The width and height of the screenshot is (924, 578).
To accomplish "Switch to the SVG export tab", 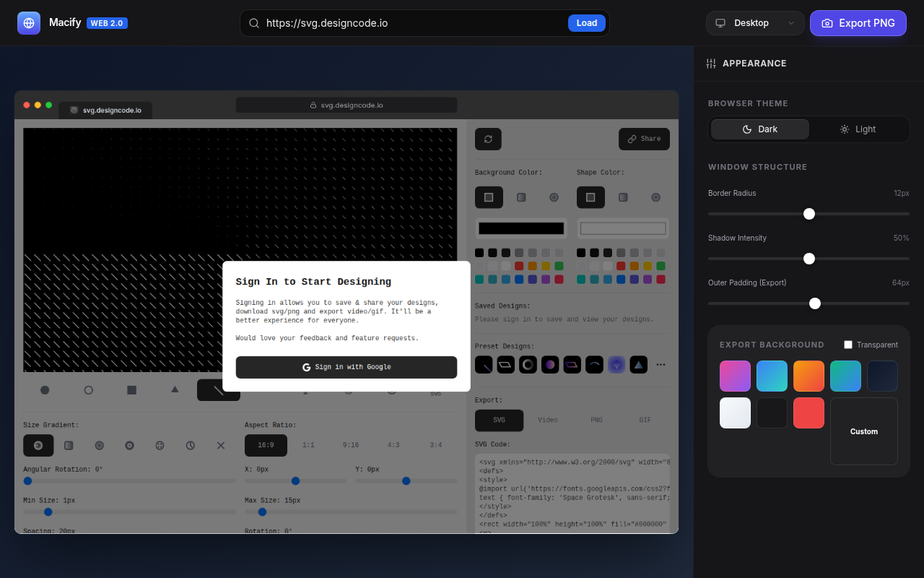I will pos(500,420).
